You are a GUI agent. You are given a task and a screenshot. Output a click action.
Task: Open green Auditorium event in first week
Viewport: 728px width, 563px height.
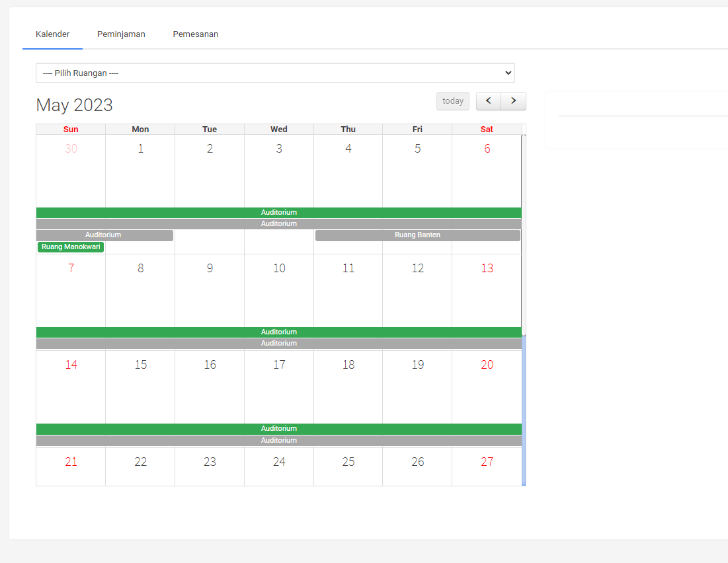coord(278,213)
